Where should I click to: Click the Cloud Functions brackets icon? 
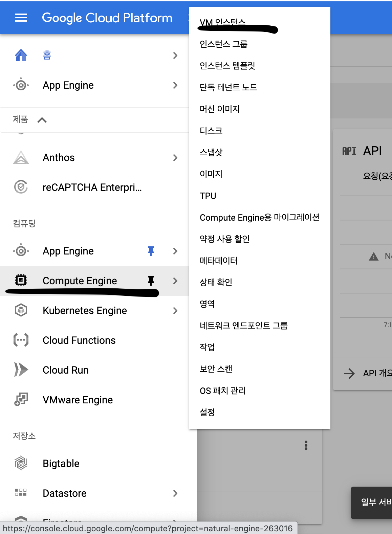tap(21, 340)
